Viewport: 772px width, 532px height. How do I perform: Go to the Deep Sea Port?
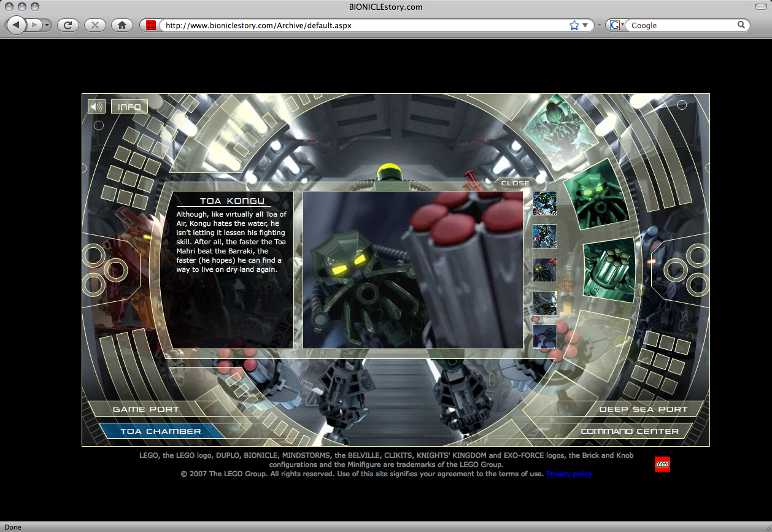pos(643,409)
